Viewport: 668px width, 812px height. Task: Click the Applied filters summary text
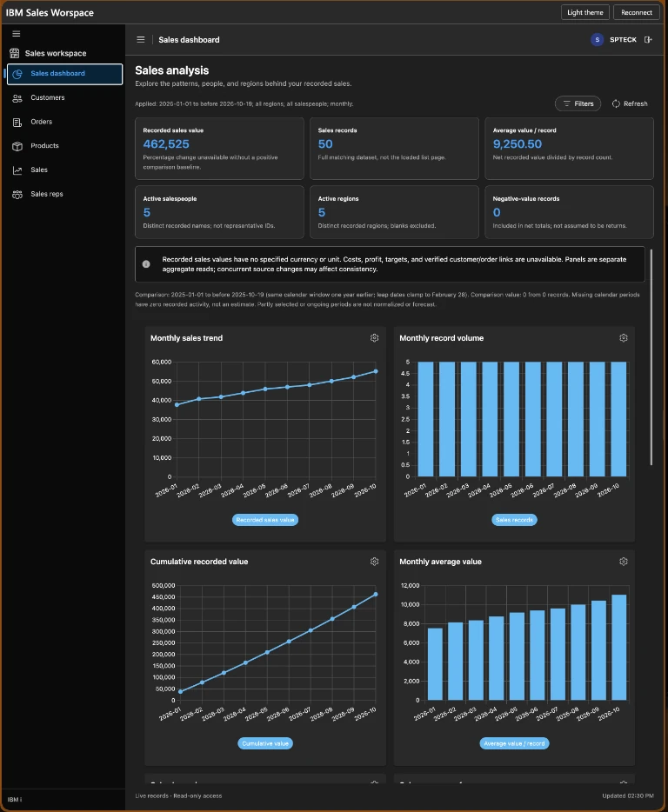(x=244, y=104)
